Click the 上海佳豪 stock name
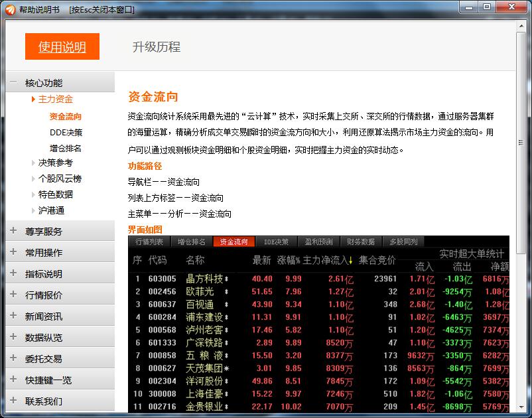532x418 pixels. point(204,394)
